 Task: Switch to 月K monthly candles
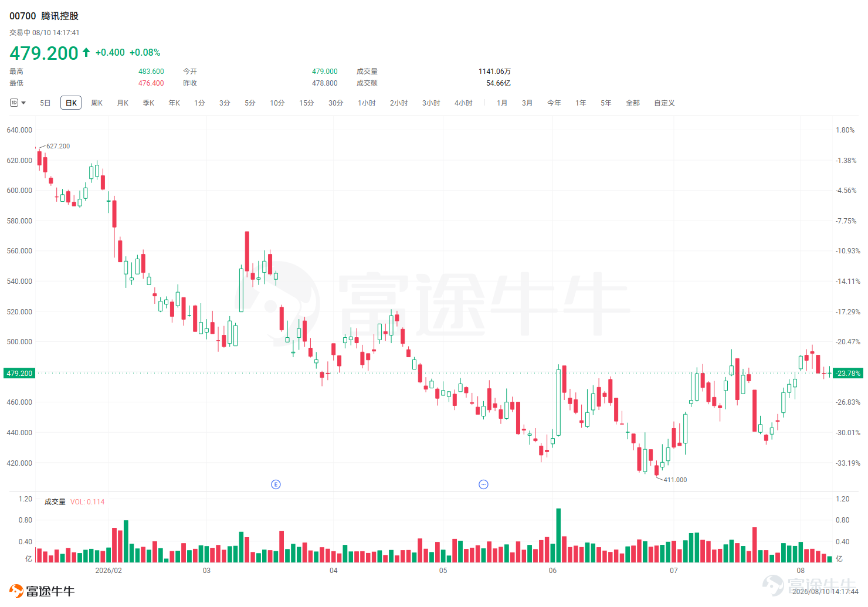coord(123,103)
